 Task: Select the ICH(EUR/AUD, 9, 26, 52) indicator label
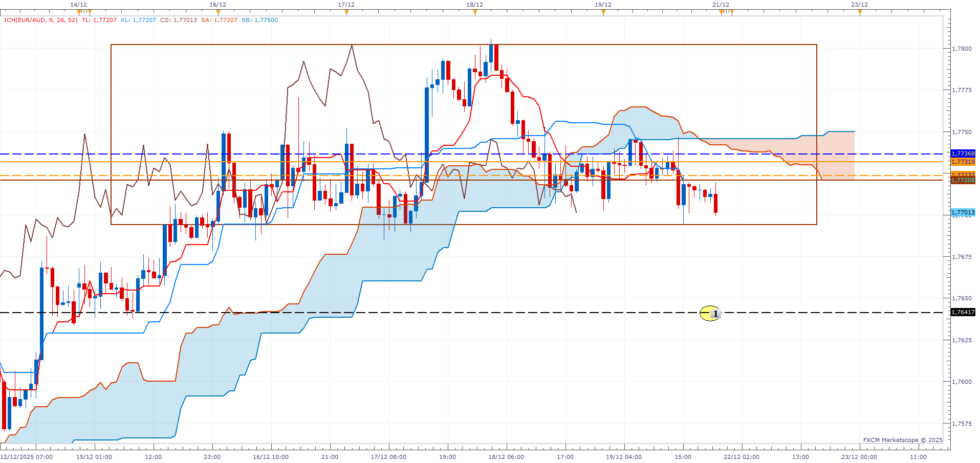(40, 20)
